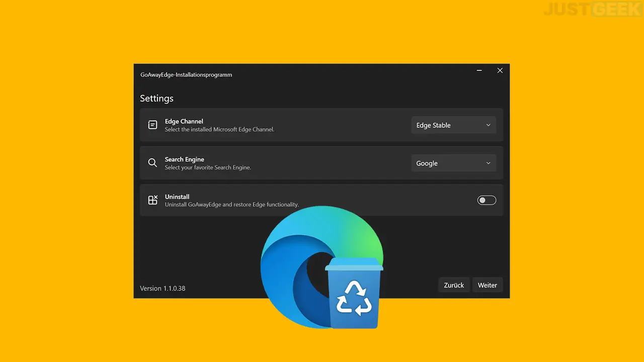
Task: Toggle the Uninstall switch on
Action: 487,200
